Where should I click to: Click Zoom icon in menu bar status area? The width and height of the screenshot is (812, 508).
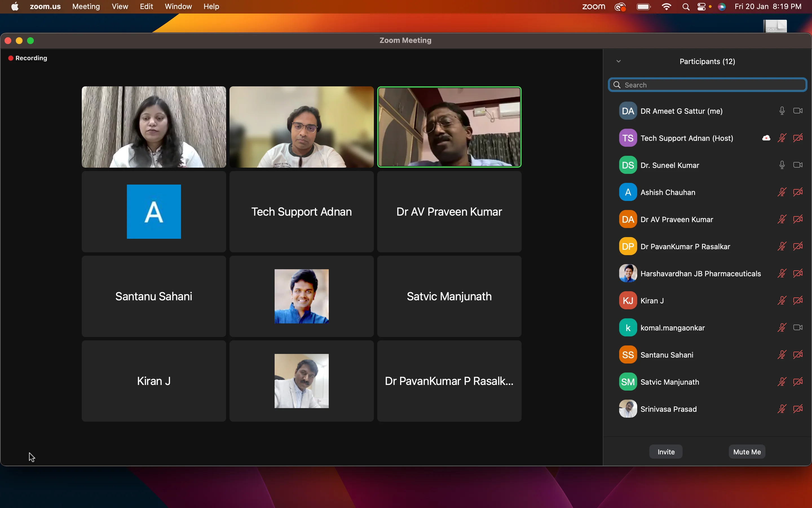(593, 6)
